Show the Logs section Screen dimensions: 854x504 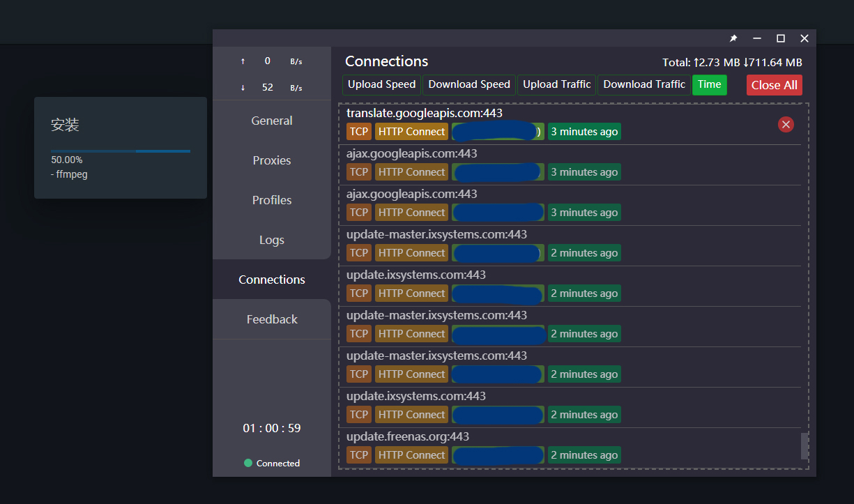(x=272, y=240)
